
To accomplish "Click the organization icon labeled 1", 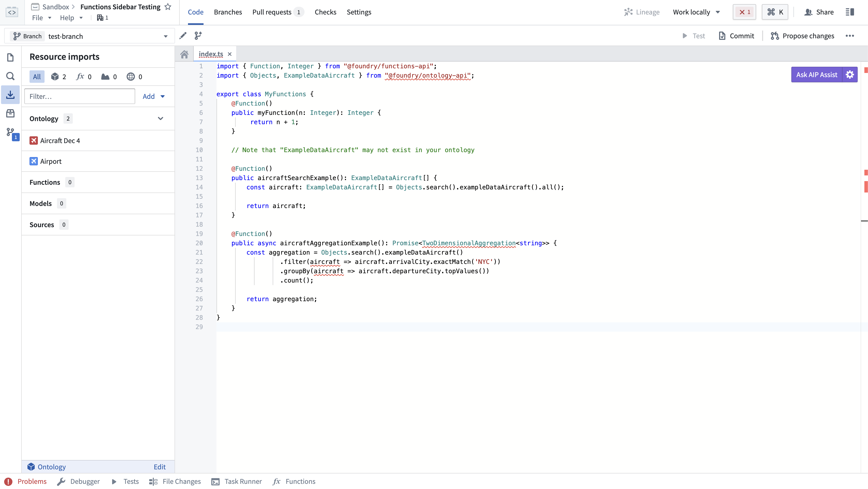I will [x=103, y=18].
